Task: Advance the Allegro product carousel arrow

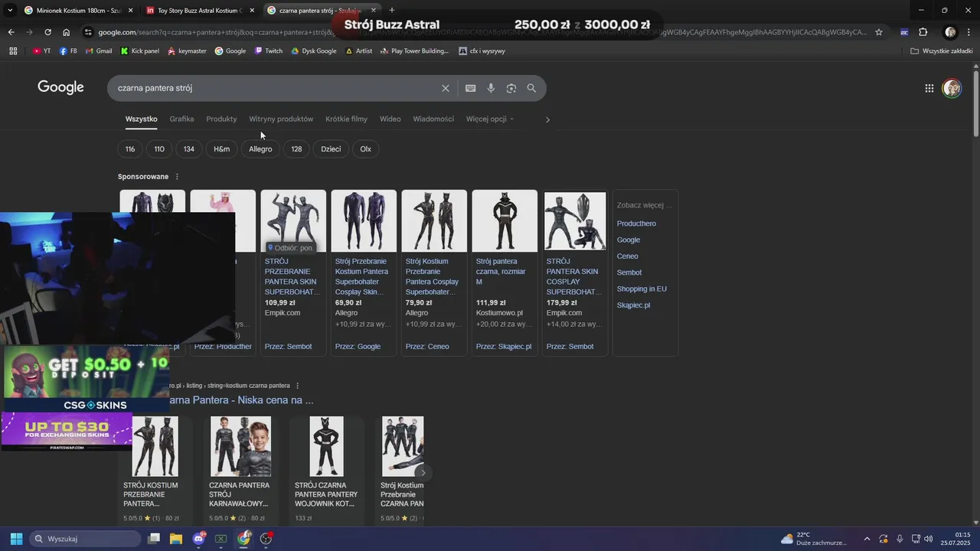Action: coord(423,472)
